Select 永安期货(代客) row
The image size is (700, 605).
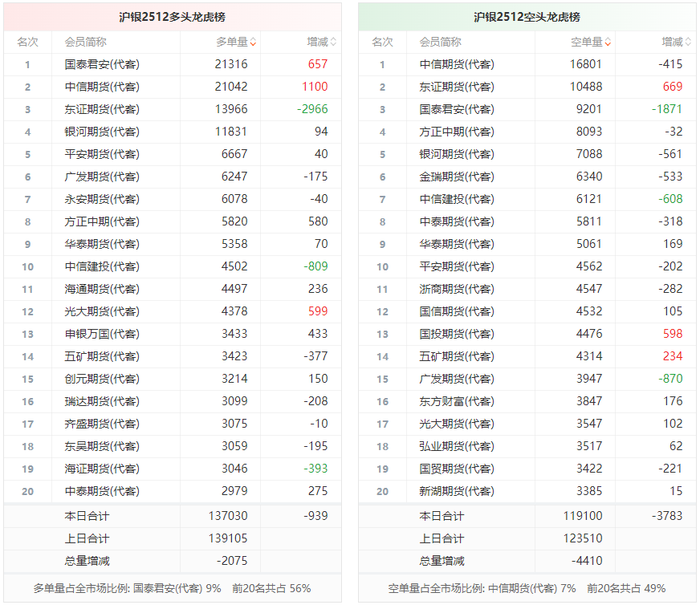173,199
